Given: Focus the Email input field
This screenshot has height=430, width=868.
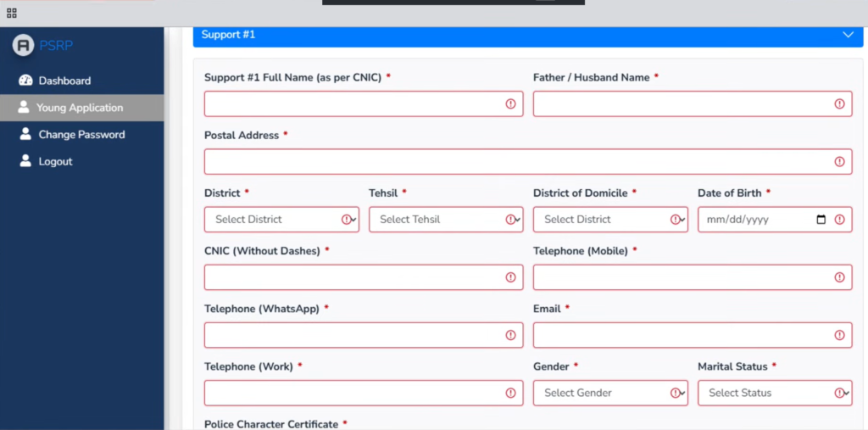Looking at the screenshot, I should click(683, 335).
